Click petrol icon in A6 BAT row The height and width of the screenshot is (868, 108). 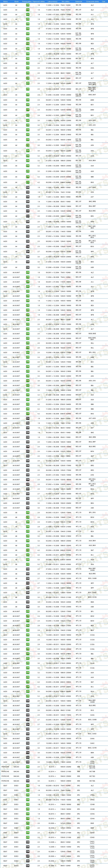[28, 550]
